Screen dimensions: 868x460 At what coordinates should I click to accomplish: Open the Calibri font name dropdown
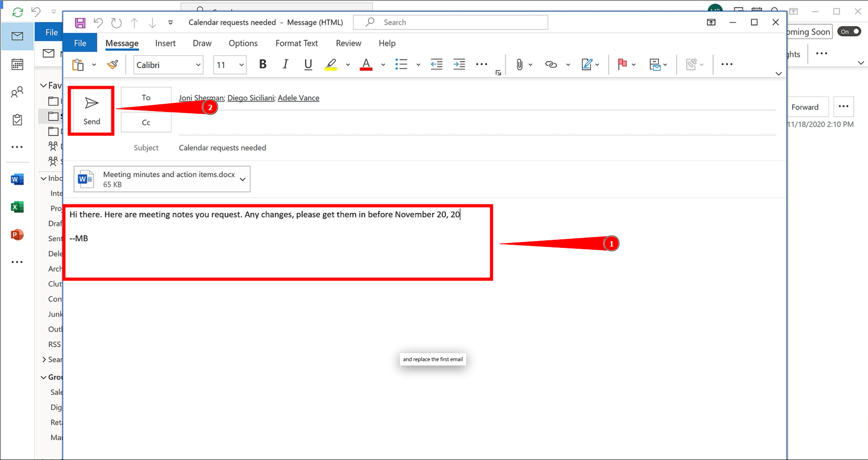[x=198, y=65]
